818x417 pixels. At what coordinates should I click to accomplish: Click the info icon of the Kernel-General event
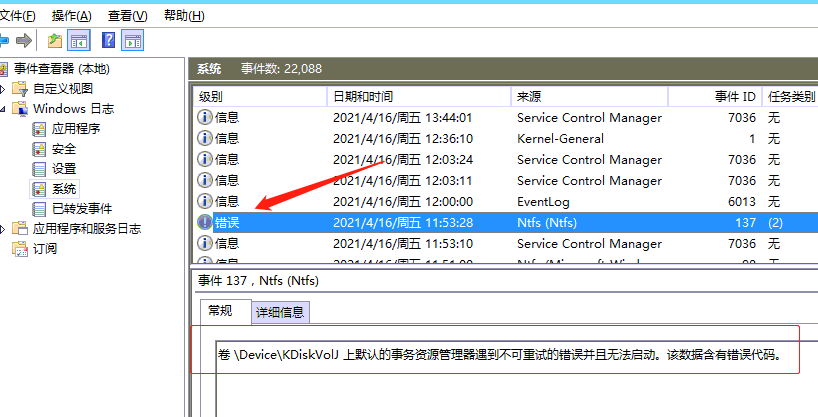(205, 138)
